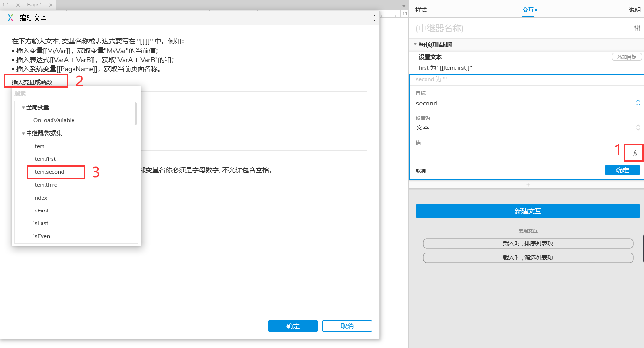Select the index variable
The height and width of the screenshot is (348, 644).
tap(40, 198)
